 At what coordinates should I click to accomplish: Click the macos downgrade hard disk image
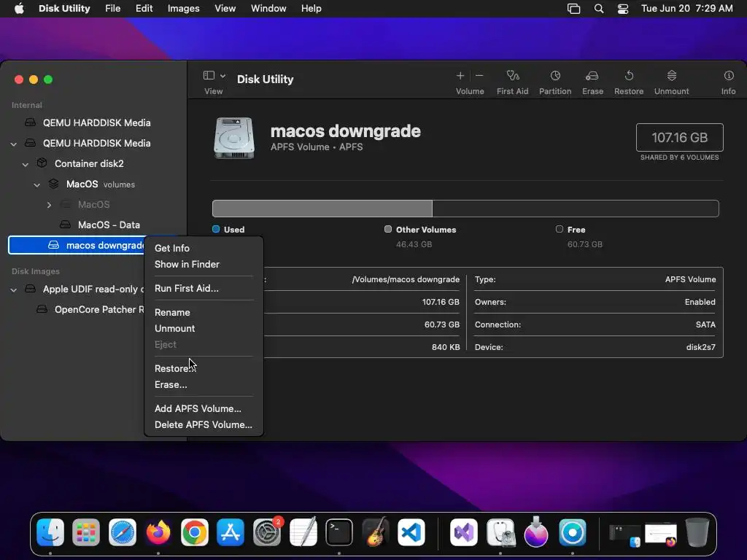pyautogui.click(x=234, y=138)
